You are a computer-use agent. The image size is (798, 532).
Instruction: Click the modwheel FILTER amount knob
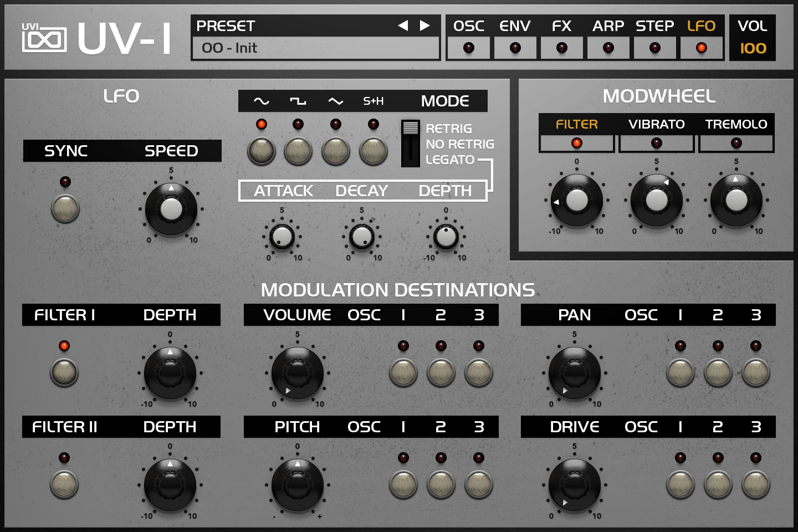pyautogui.click(x=577, y=200)
